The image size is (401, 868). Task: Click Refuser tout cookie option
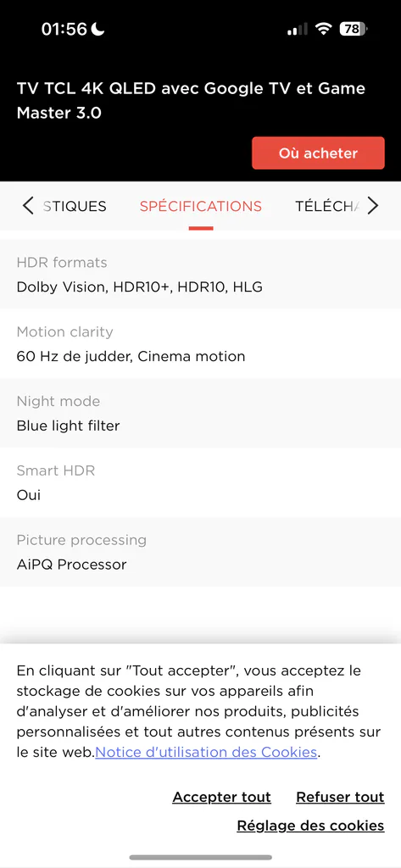(x=340, y=797)
